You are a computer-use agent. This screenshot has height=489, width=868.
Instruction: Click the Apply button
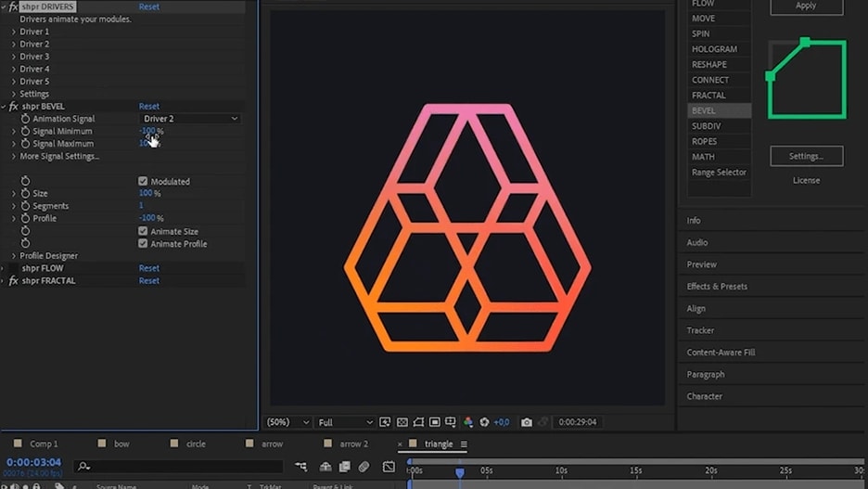click(806, 6)
